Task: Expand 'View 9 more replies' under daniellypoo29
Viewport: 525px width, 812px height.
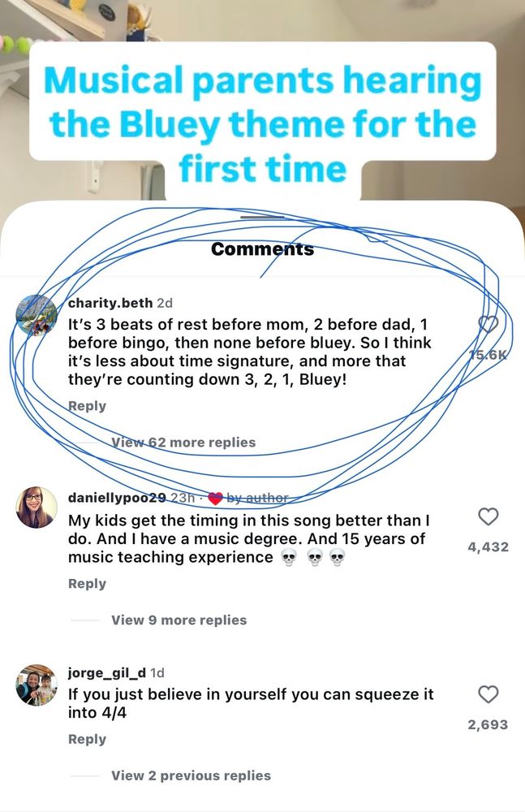Action: 179,620
